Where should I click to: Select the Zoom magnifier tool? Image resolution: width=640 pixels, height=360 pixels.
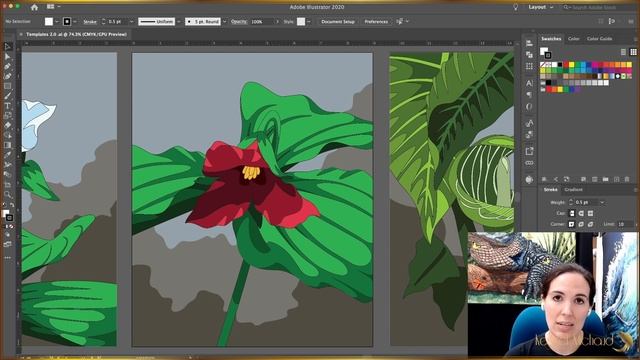[7, 194]
